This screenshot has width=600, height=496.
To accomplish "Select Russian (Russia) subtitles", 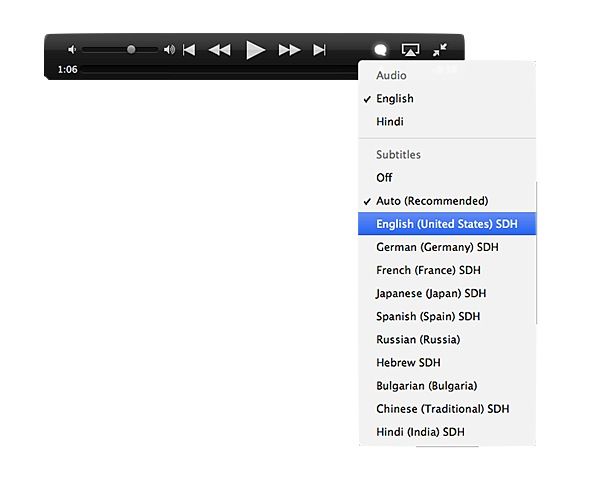I will pyautogui.click(x=447, y=339).
